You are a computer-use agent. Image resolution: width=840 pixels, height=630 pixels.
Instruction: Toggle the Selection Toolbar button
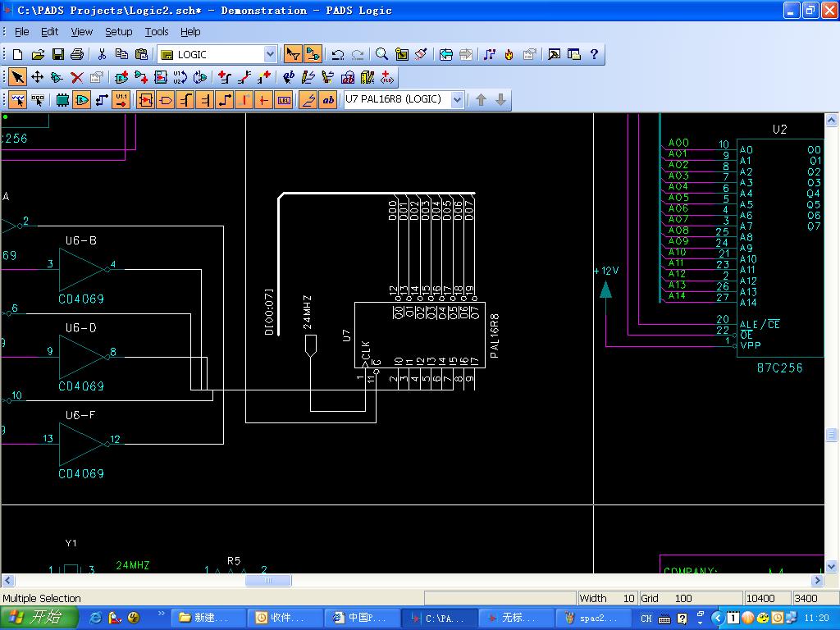click(293, 54)
